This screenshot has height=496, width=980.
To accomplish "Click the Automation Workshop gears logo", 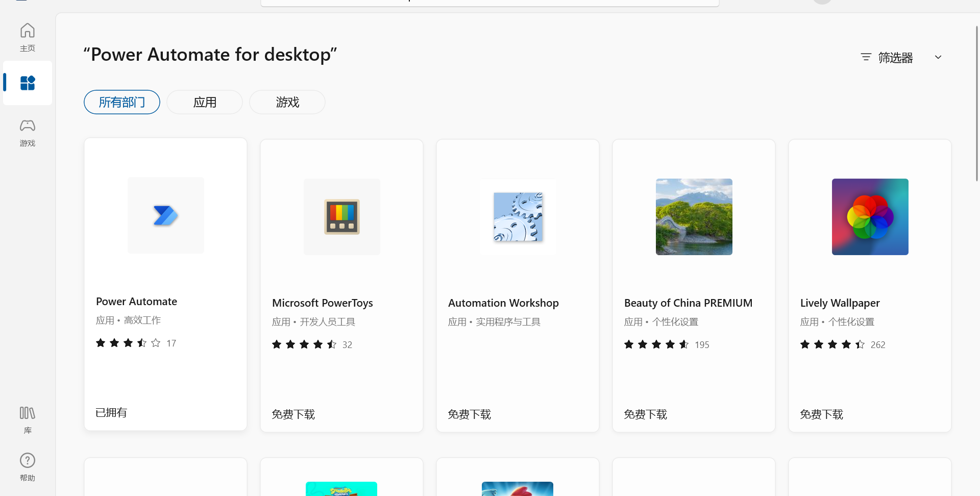I will (518, 216).
